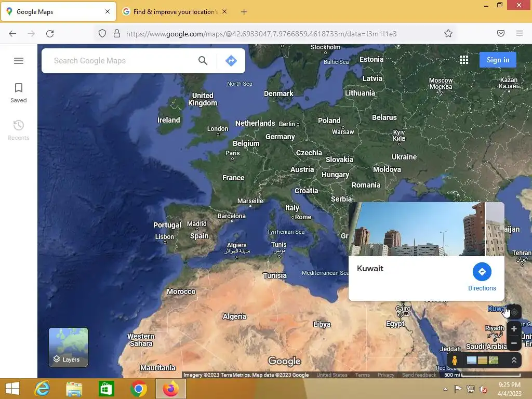Expand the imagery strip chevron
Viewport: 532px width, 399px height.
[514, 361]
